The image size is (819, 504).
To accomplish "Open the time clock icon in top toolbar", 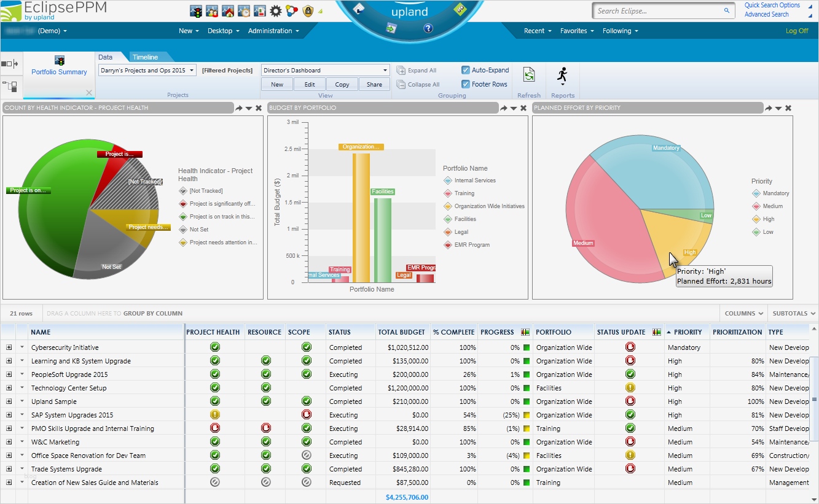I will click(x=243, y=10).
